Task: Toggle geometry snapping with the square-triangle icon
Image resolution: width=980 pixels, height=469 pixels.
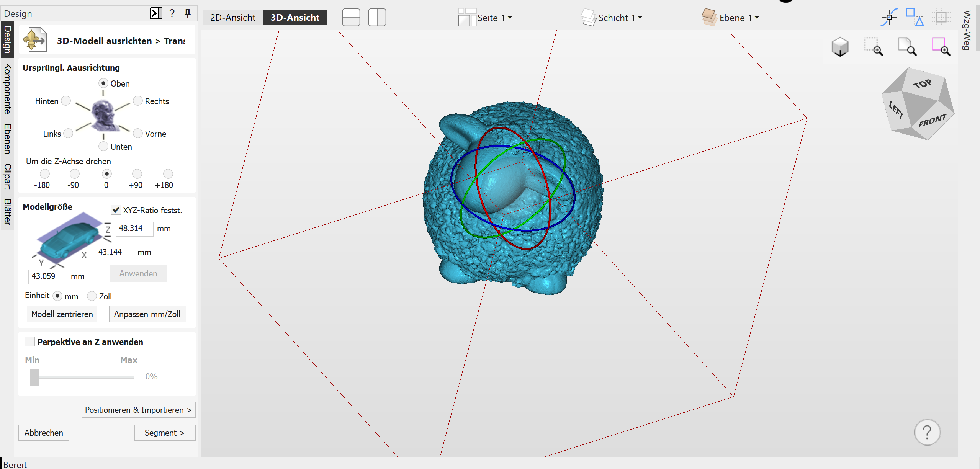Action: pos(915,17)
